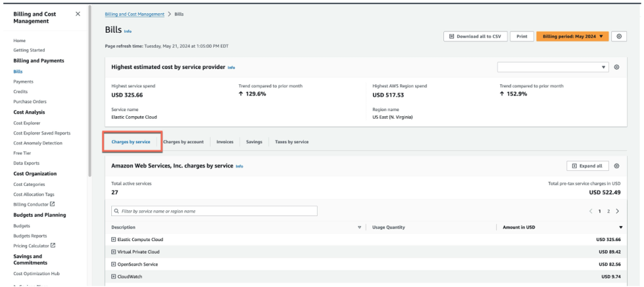Screen dimensions: 644x287
Task: Open Cost Allocation Tags in sidebar
Action: click(x=34, y=194)
